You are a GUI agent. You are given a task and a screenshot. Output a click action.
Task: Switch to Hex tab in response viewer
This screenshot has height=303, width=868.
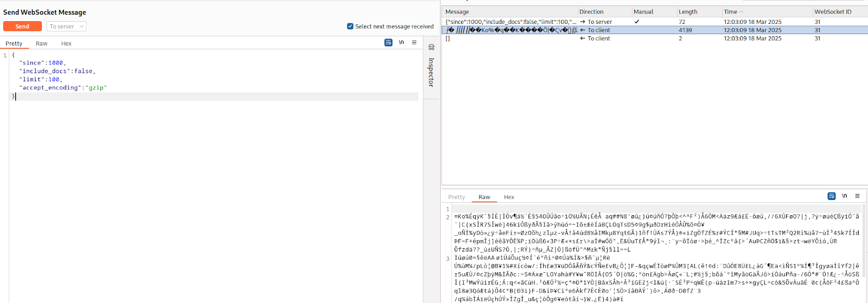[509, 197]
